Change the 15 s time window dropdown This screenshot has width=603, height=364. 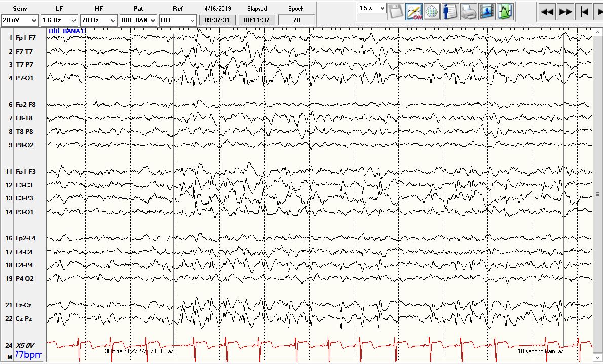point(372,8)
